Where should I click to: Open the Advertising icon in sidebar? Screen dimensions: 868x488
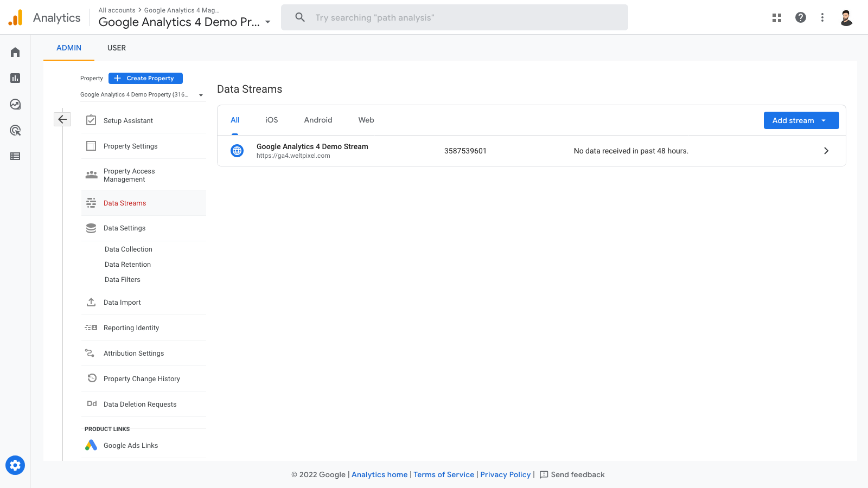(x=15, y=130)
